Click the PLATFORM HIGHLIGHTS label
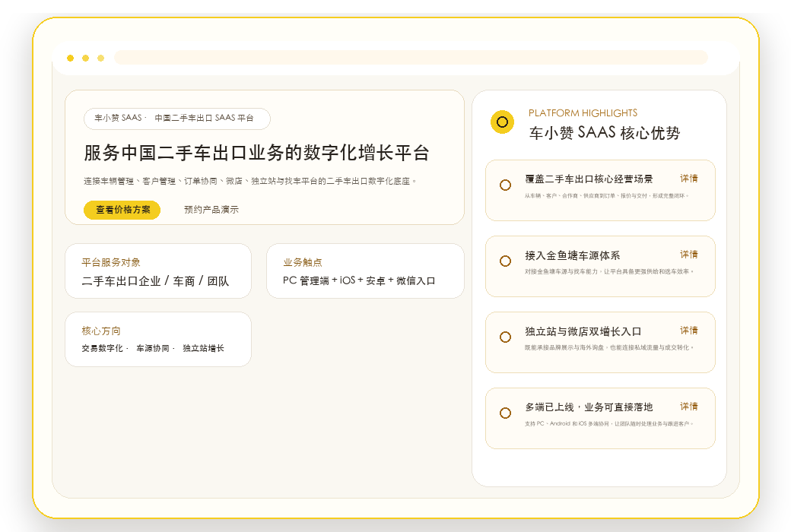Image resolution: width=791 pixels, height=532 pixels. point(583,113)
